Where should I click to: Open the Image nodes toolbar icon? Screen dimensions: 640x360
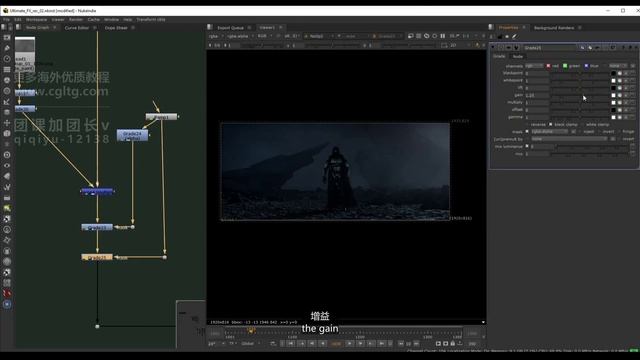click(x=7, y=38)
